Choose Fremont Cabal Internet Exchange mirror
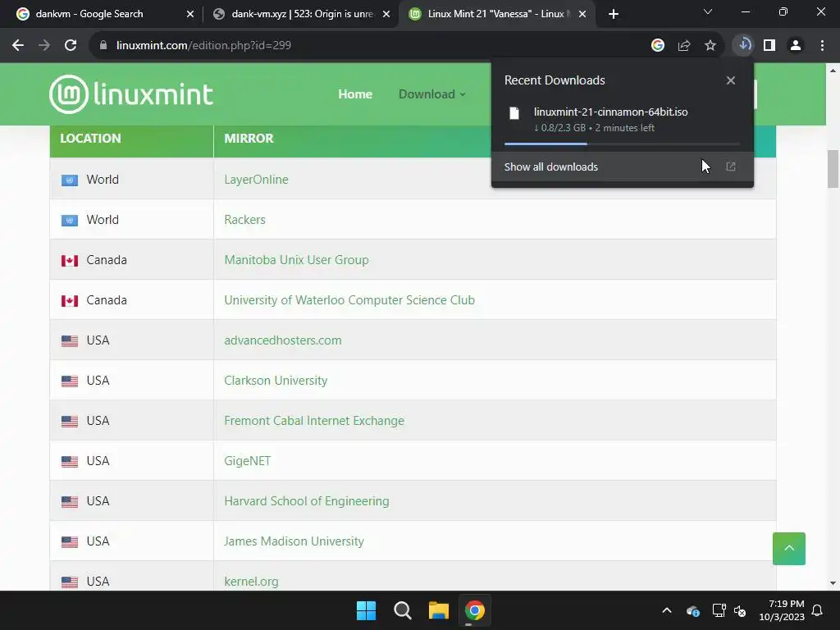840x630 pixels. pyautogui.click(x=314, y=421)
